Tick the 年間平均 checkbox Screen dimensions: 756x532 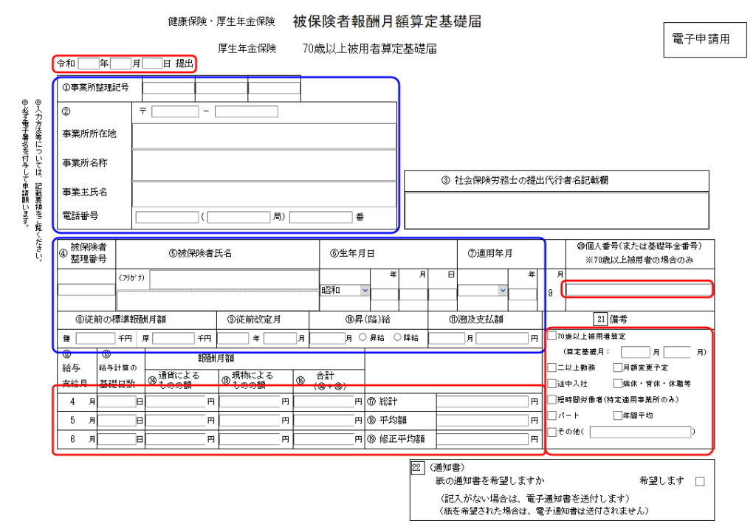coord(618,415)
